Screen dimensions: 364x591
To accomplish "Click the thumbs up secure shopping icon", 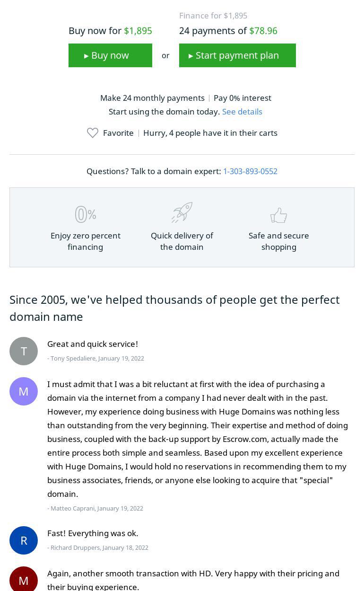I will click(x=279, y=215).
